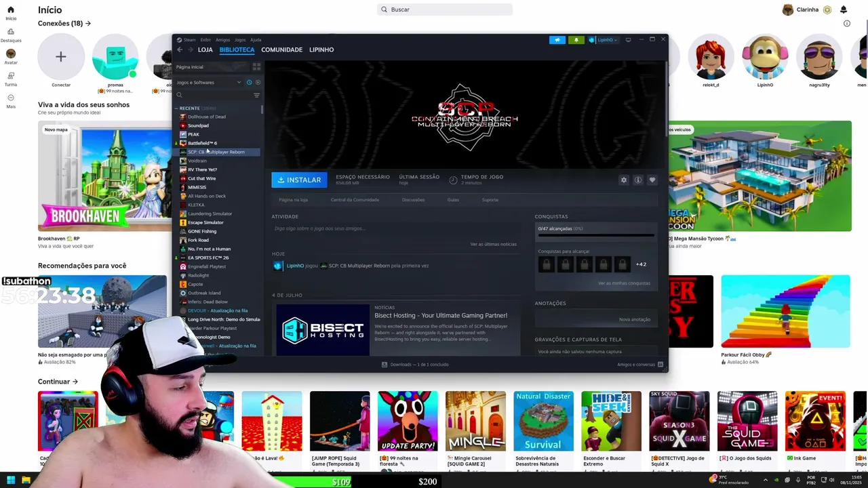Image resolution: width=868 pixels, height=488 pixels.
Task: Click Nova anotação button
Action: click(635, 319)
